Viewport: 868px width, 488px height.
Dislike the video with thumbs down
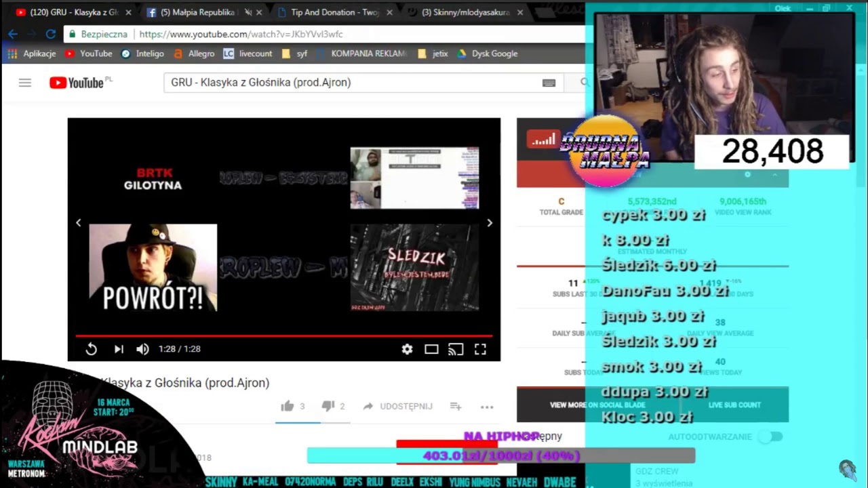point(328,406)
